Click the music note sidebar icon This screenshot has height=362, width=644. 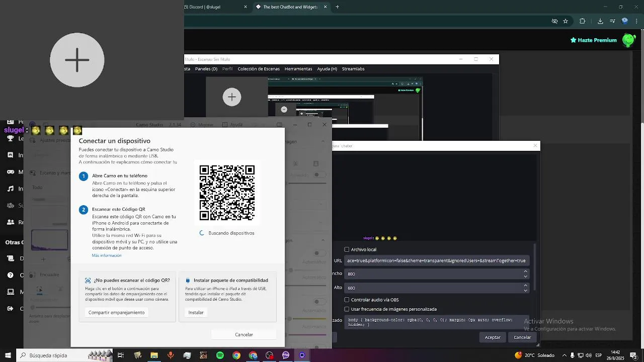[x=10, y=189]
